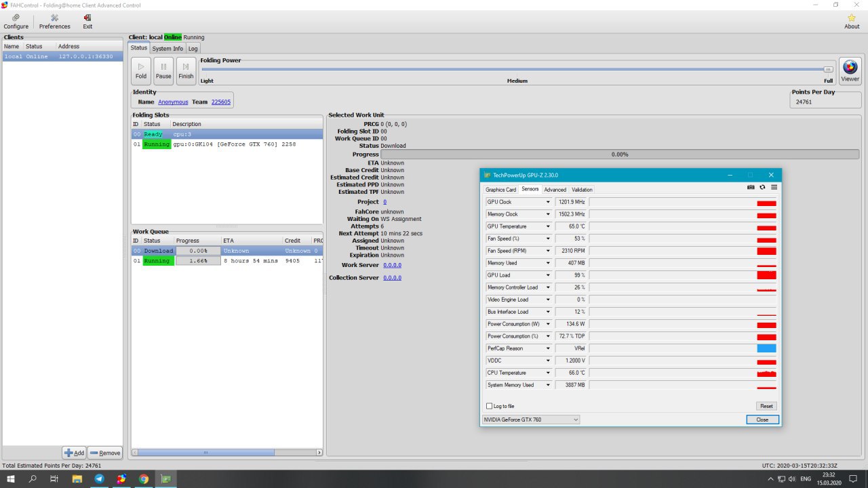Viewport: 868px width, 488px height.
Task: Take GPU-Z screenshot with camera icon
Action: (x=751, y=187)
